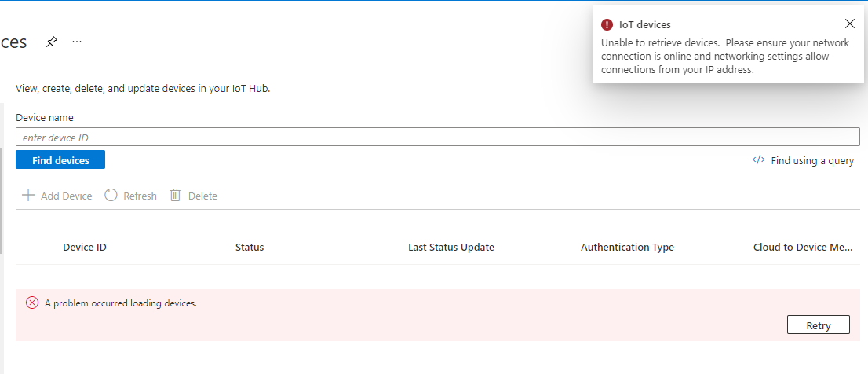Click Cloud to Device Me... column header
Image resolution: width=868 pixels, height=374 pixels.
(803, 247)
